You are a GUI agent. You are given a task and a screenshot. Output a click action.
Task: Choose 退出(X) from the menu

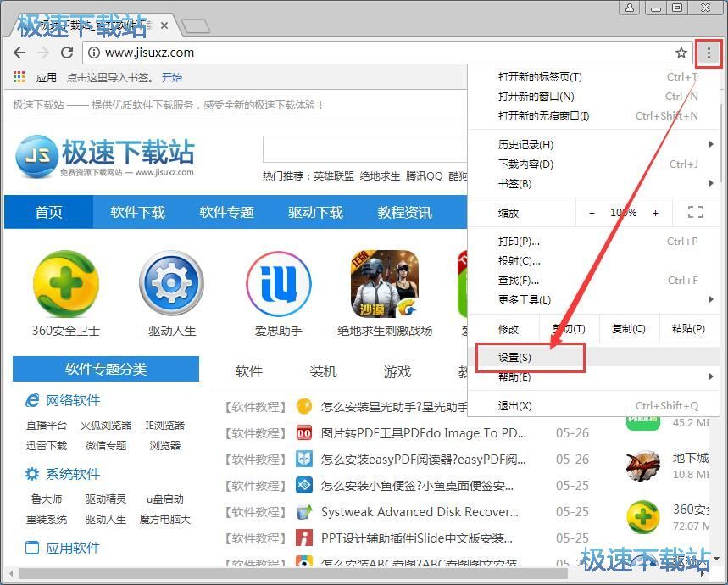(x=593, y=406)
